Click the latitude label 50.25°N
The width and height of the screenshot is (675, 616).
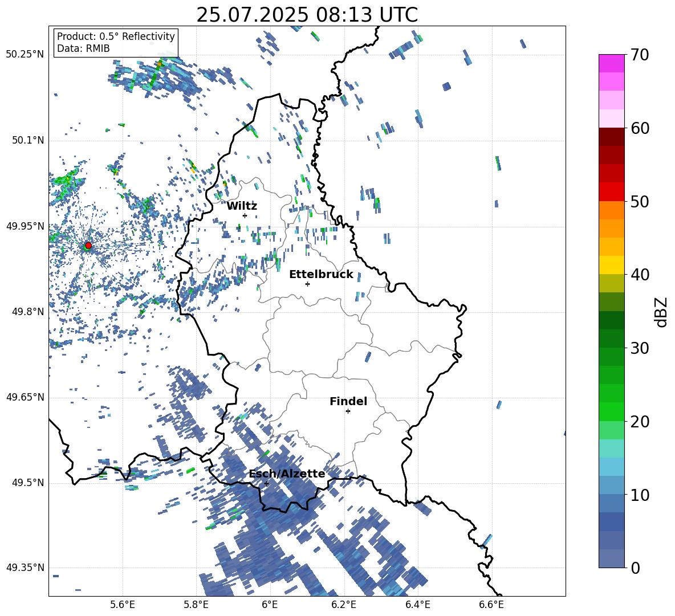(x=25, y=55)
